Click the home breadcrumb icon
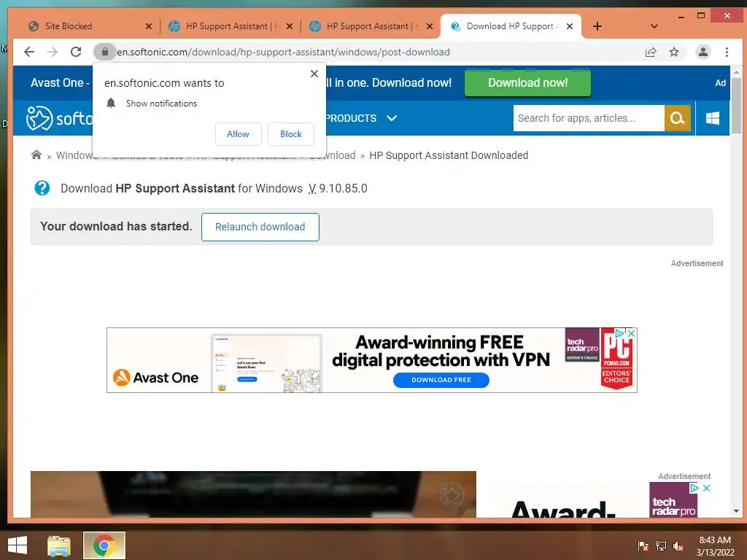Image resolution: width=747 pixels, height=560 pixels. (36, 155)
